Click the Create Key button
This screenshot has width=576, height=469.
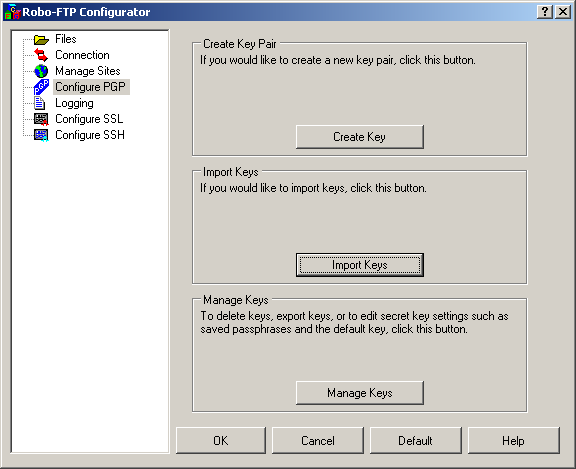(360, 137)
